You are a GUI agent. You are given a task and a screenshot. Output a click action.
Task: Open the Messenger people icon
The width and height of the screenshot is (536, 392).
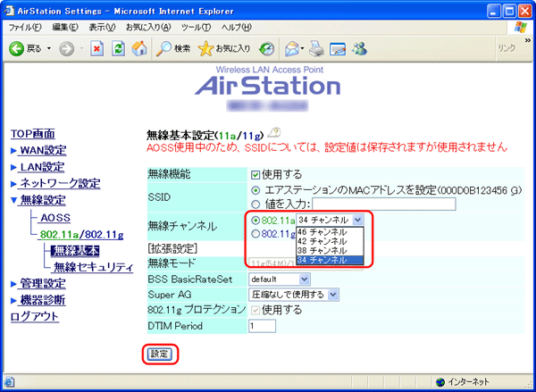tap(359, 49)
